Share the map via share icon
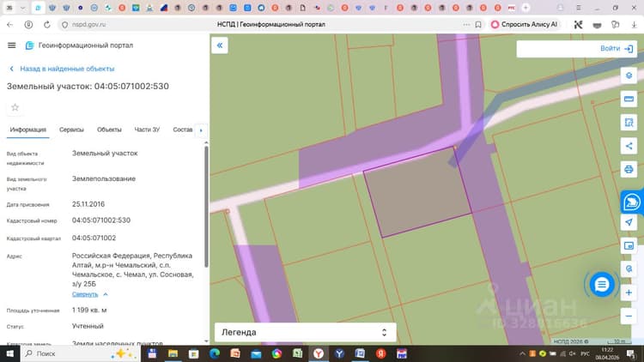This screenshot has width=644, height=362. pyautogui.click(x=629, y=146)
